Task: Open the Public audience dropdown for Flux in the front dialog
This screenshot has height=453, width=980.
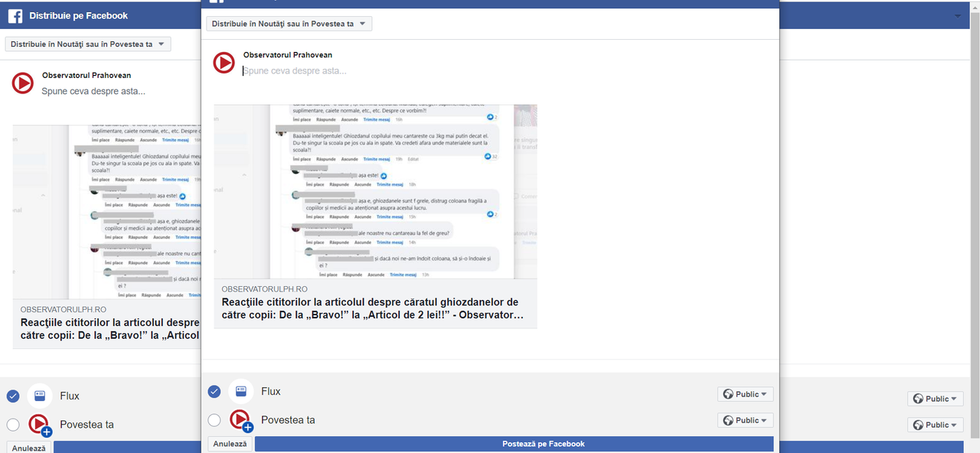Action: coord(746,394)
